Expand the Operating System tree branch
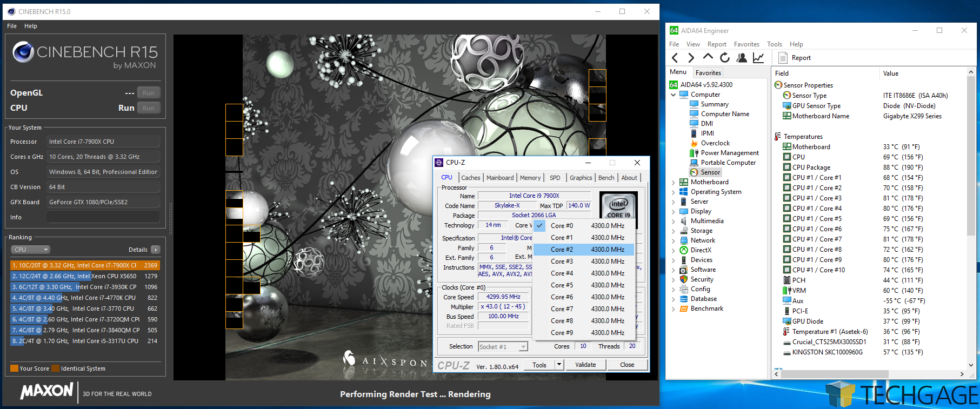Viewport: 980px width, 409px height. [x=673, y=192]
